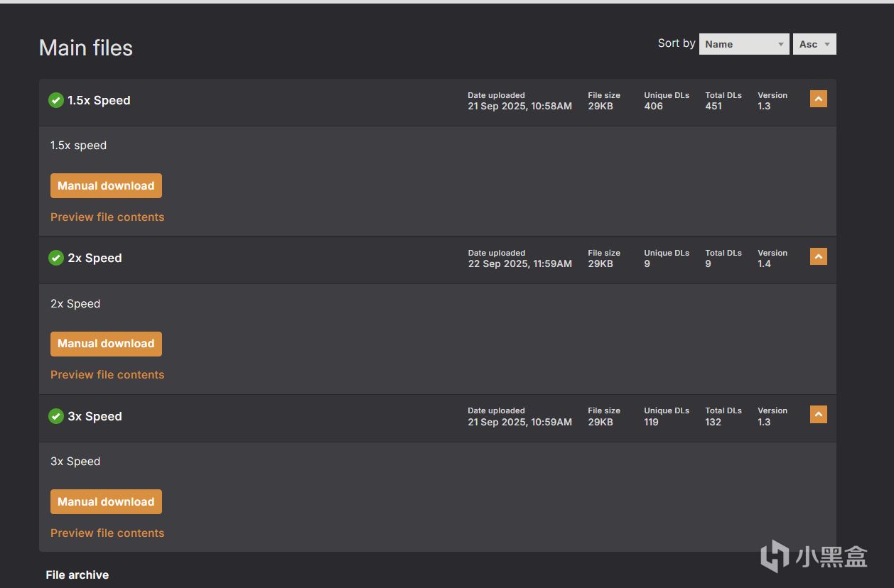The image size is (894, 588).
Task: Manual download the 2x Speed file
Action: click(x=106, y=344)
